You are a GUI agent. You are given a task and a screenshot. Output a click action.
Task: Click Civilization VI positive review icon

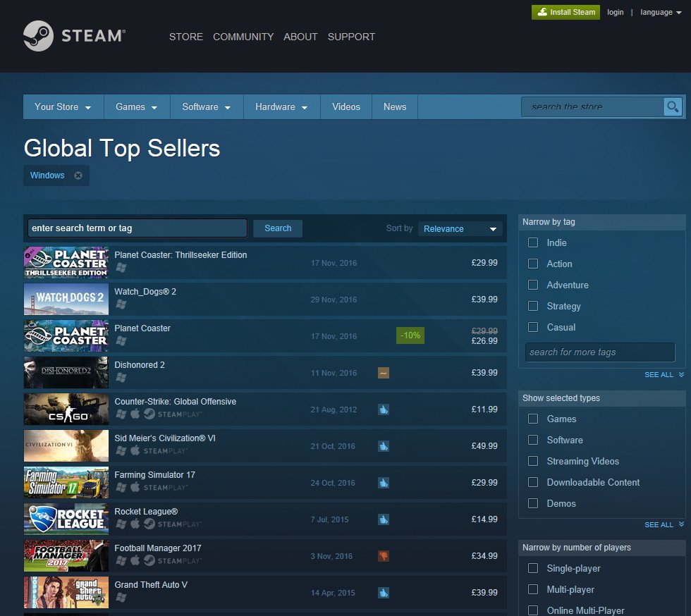tap(384, 446)
